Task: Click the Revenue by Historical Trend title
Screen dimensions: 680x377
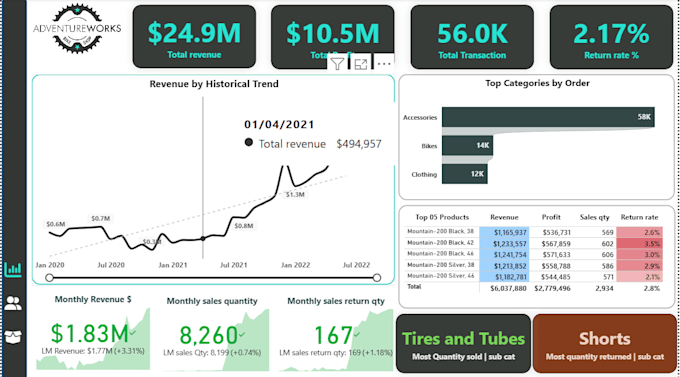Action: [214, 84]
